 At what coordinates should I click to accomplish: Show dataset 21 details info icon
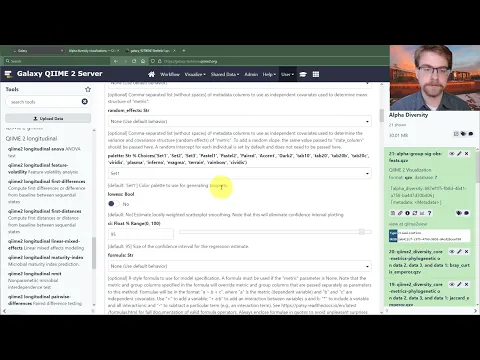coord(407,213)
